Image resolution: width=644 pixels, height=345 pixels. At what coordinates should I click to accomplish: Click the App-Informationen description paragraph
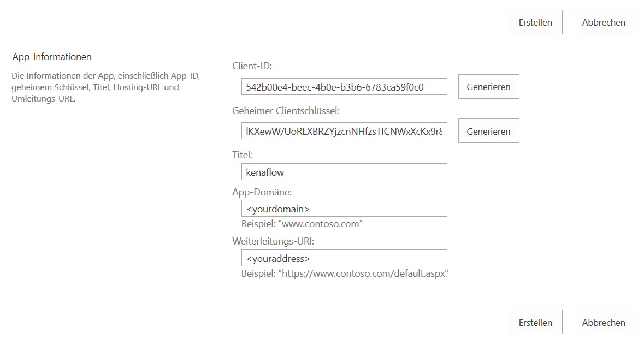[x=102, y=87]
